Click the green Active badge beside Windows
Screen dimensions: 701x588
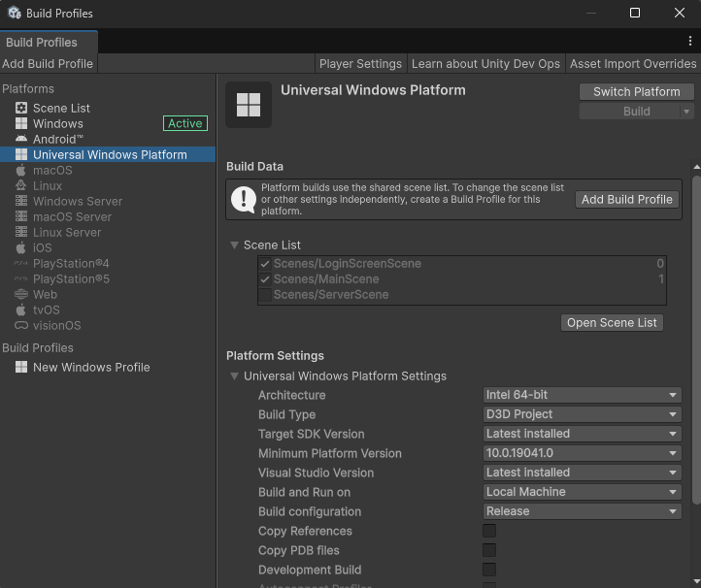pos(185,123)
